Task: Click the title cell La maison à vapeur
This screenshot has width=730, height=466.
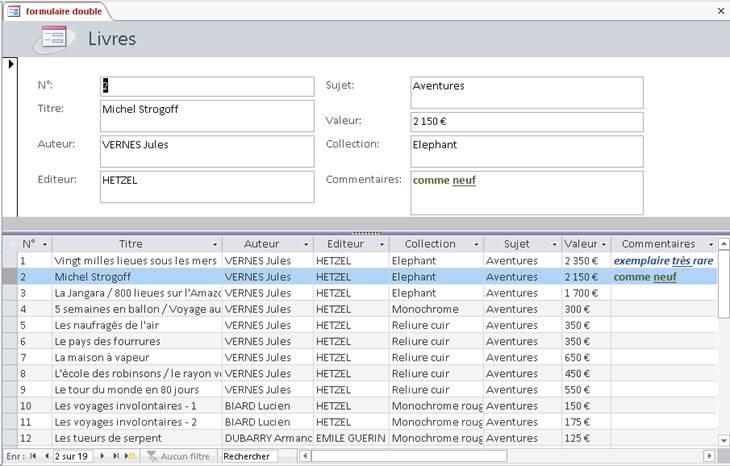Action: pyautogui.click(x=137, y=358)
